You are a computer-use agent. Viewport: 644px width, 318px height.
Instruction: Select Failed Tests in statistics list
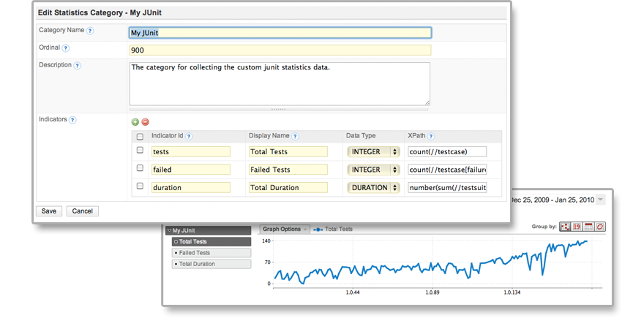[211, 253]
